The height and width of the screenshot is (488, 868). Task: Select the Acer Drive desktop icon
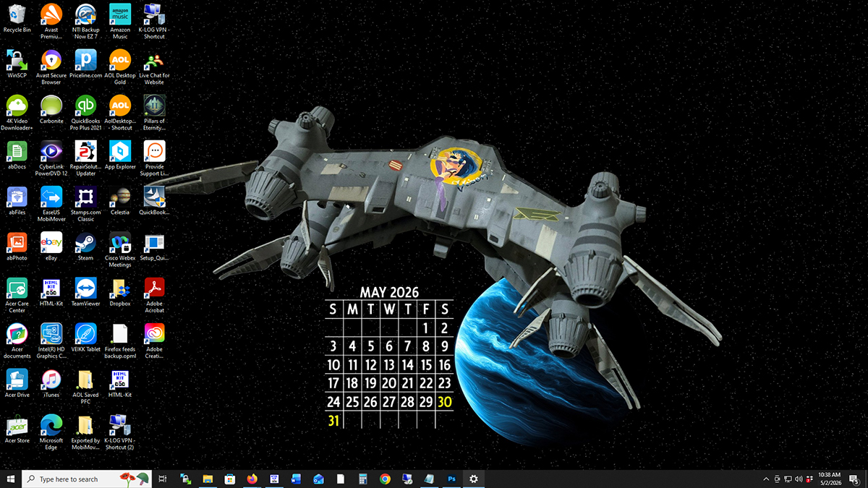[x=17, y=383]
